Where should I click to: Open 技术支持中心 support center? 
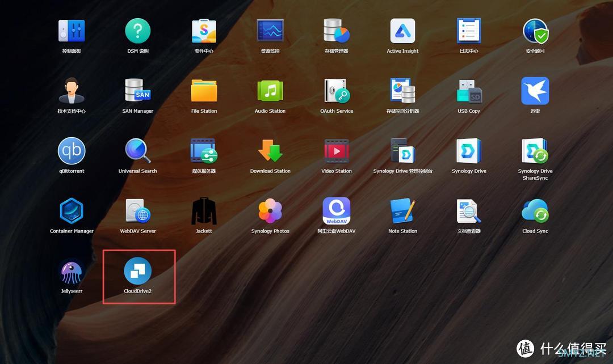[x=72, y=91]
